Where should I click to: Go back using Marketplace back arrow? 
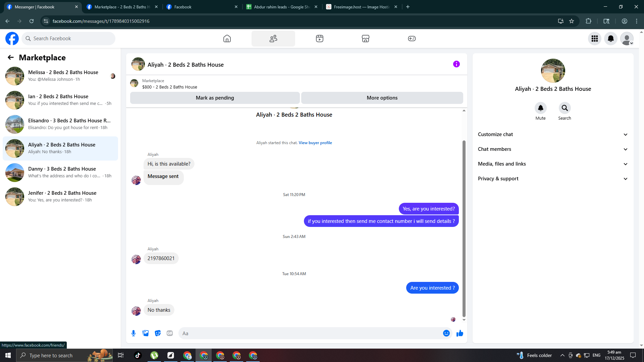pos(11,58)
